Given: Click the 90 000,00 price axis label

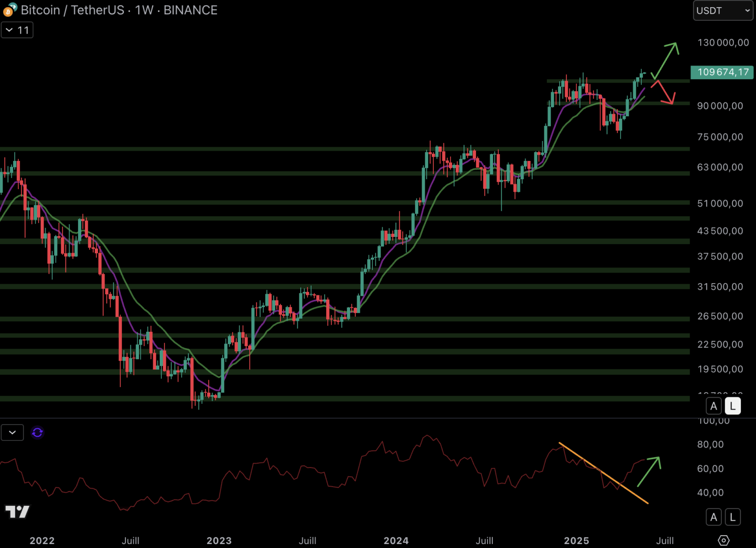Looking at the screenshot, I should point(720,106).
